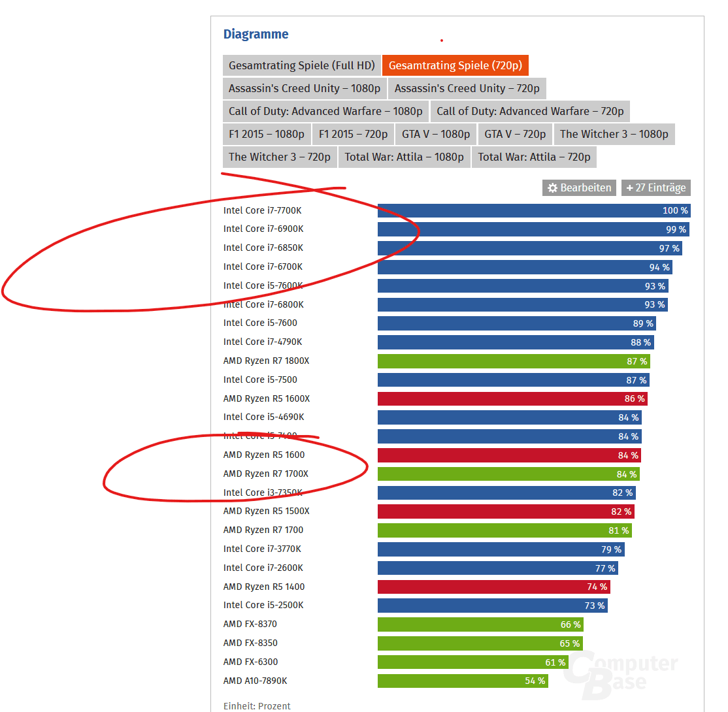The height and width of the screenshot is (712, 728).
Task: View Total War: Attila – 720p tab
Action: pyautogui.click(x=534, y=157)
